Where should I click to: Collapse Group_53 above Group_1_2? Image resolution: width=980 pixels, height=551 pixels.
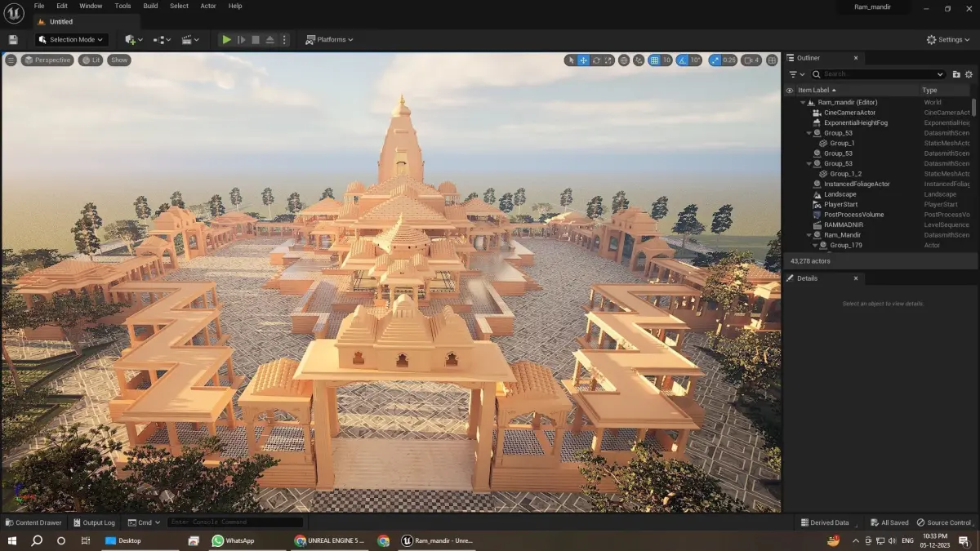click(x=808, y=163)
